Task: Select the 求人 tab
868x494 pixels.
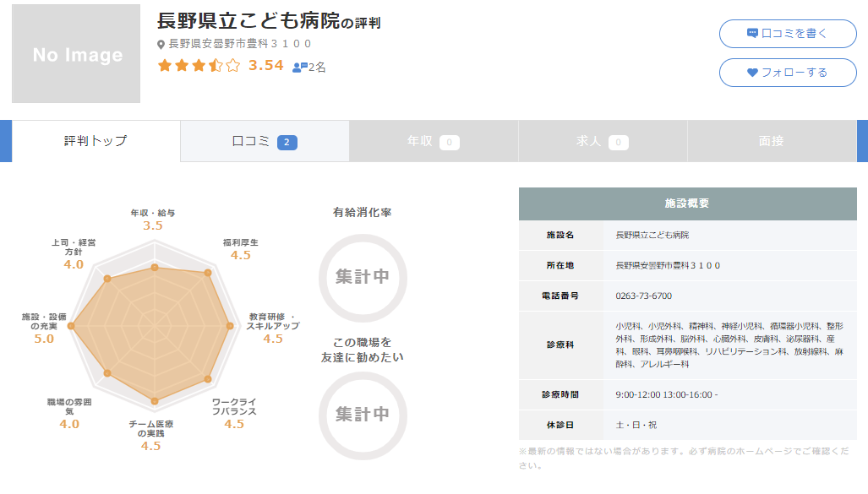Action: pos(603,142)
